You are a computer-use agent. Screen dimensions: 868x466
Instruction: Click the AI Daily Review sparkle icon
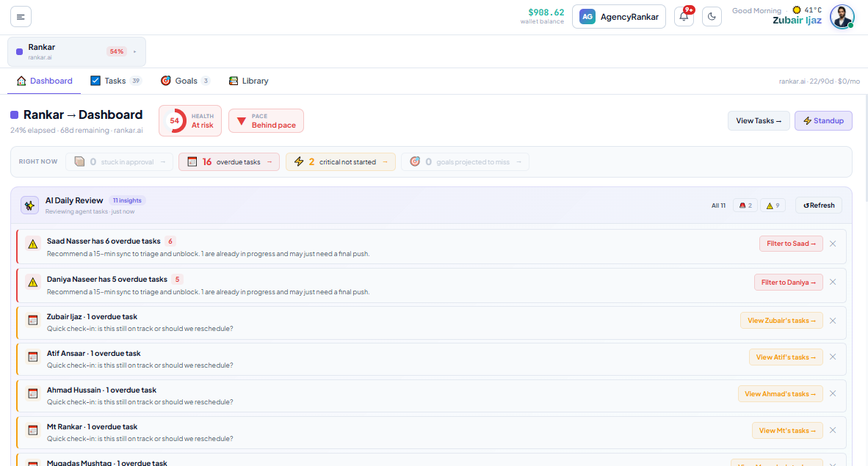pos(30,205)
